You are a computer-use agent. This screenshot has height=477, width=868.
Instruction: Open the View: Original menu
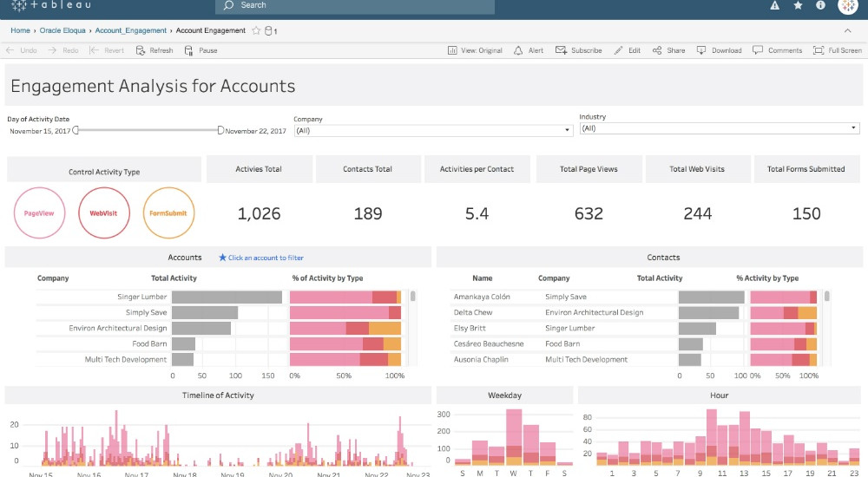click(475, 50)
